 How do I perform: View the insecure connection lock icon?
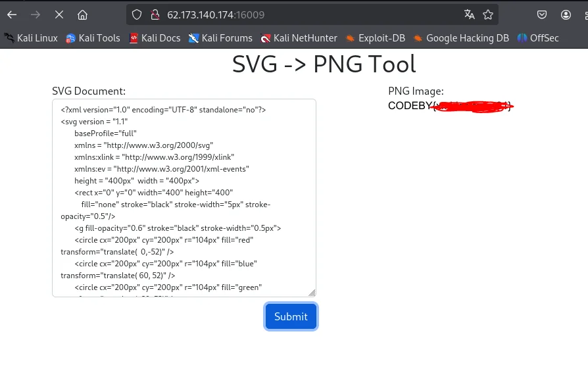tap(155, 15)
